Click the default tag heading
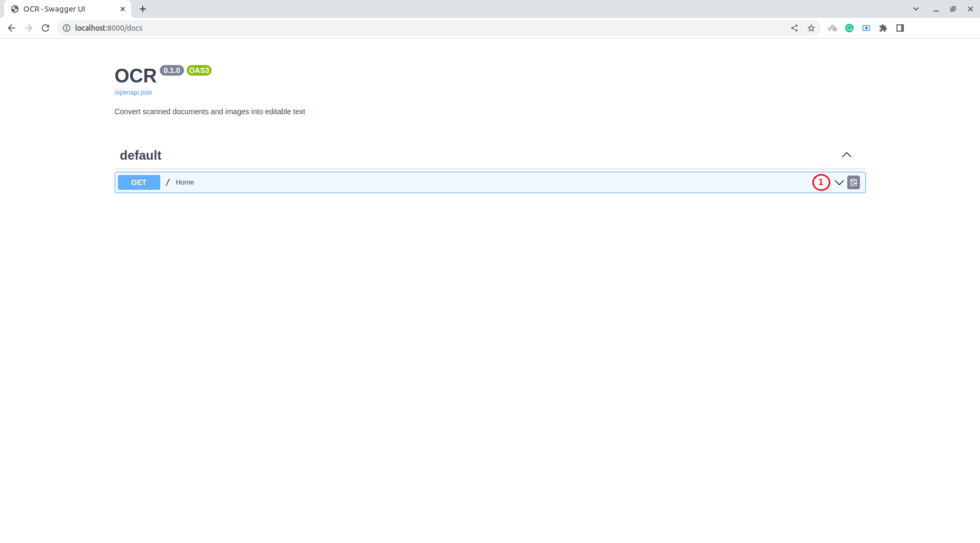The width and height of the screenshot is (980, 543). pos(141,155)
